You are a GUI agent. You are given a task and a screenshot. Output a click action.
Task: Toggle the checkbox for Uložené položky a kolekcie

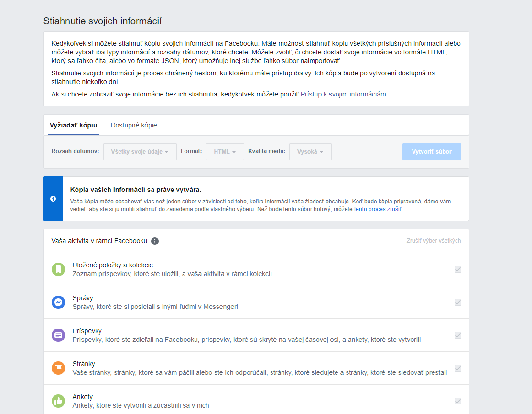[x=458, y=269]
